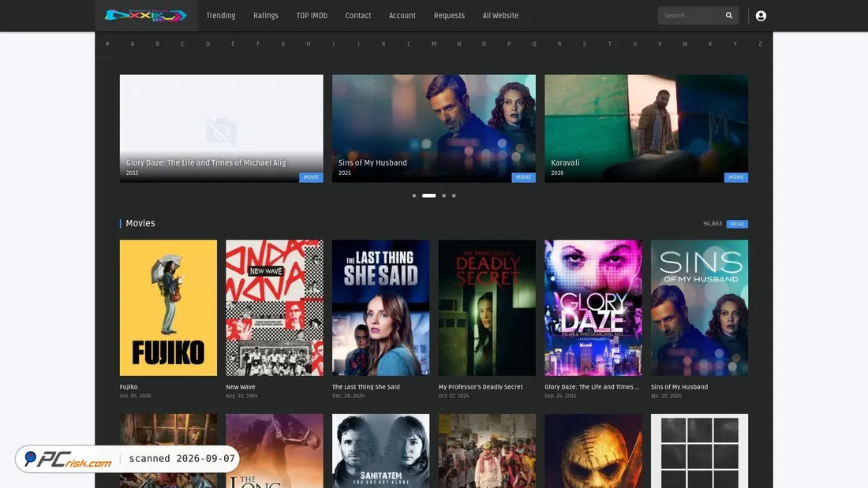Open the Glory Daze featured slide
The height and width of the screenshot is (488, 868).
click(x=222, y=129)
